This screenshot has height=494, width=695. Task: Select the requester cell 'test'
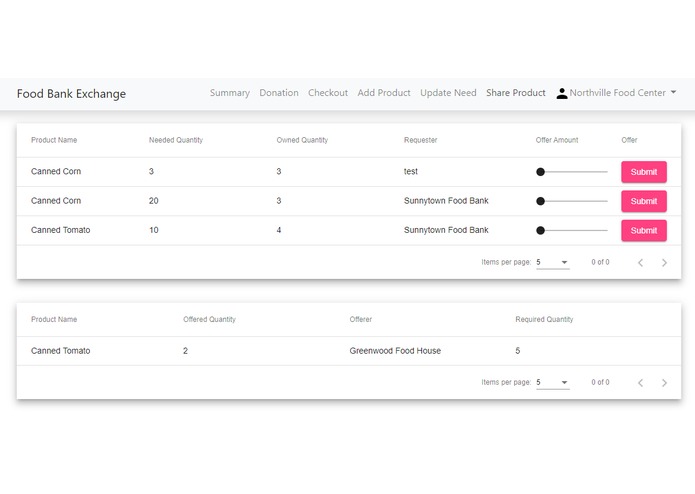pos(410,171)
